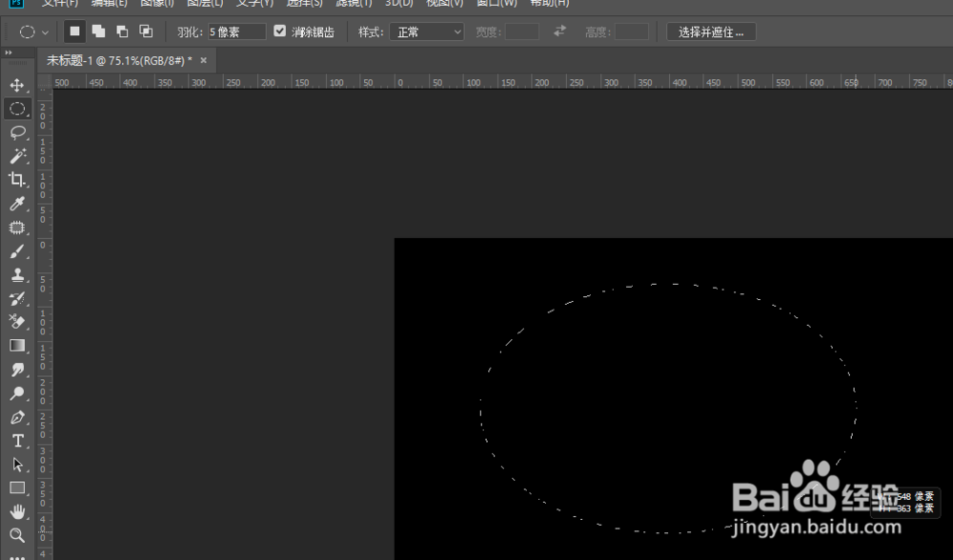The image size is (953, 560).
Task: Click inside the elliptical selection on canvas
Action: (669, 409)
